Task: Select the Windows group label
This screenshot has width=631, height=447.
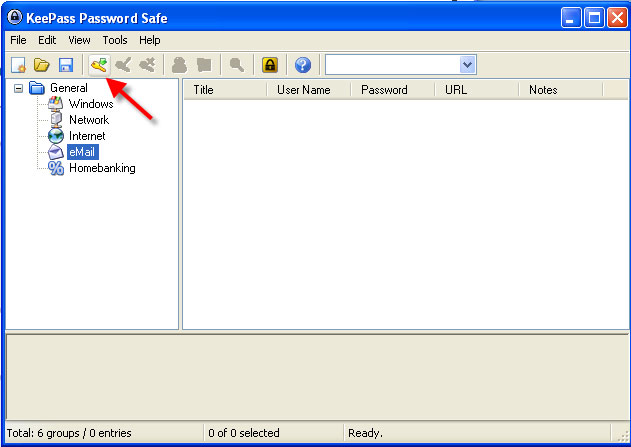Action: pyautogui.click(x=91, y=104)
